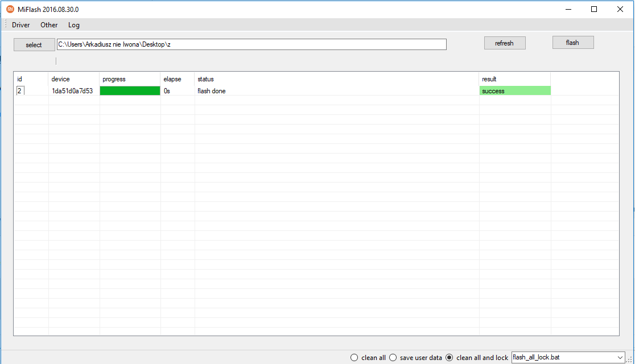Open the Log menu

[x=74, y=25]
